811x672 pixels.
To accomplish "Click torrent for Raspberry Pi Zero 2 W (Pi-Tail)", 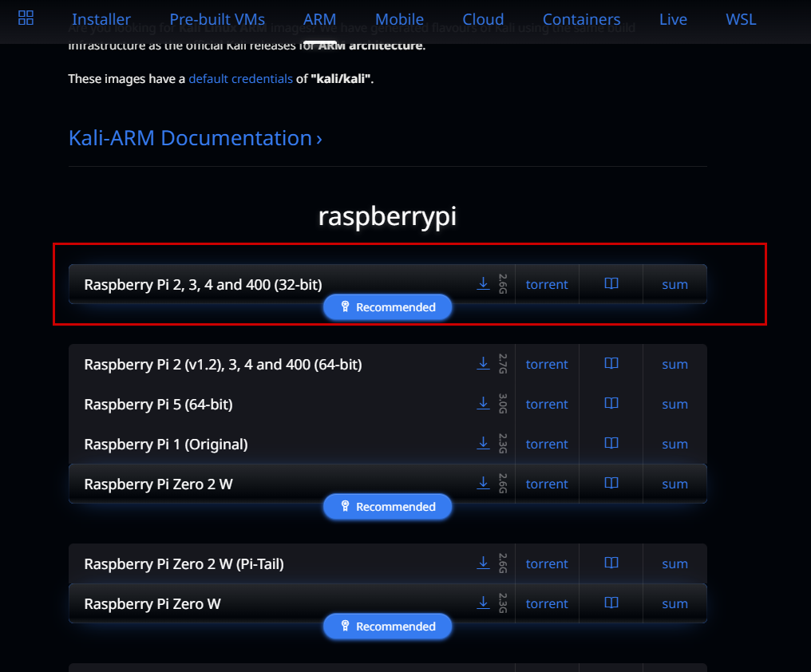I will pos(547,563).
